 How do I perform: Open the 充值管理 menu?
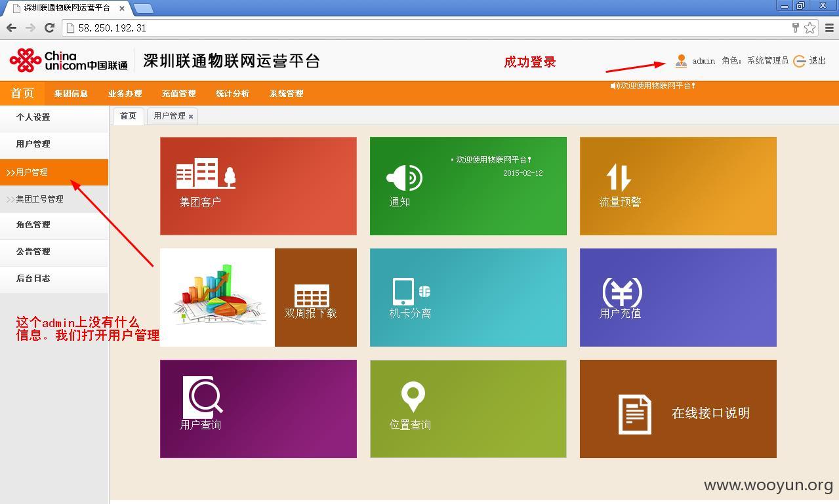pos(178,93)
